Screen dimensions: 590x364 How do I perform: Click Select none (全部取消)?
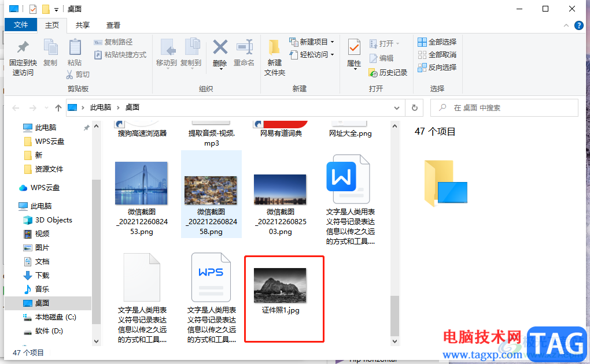point(437,55)
